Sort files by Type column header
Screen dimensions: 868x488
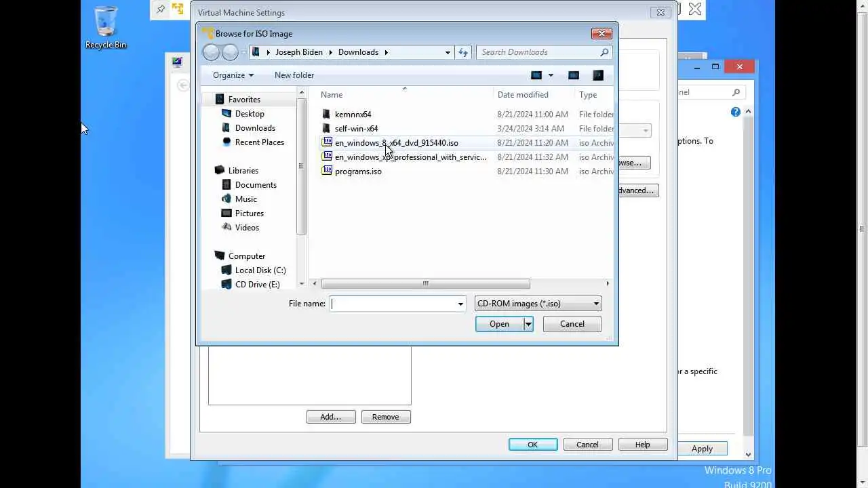click(594, 95)
